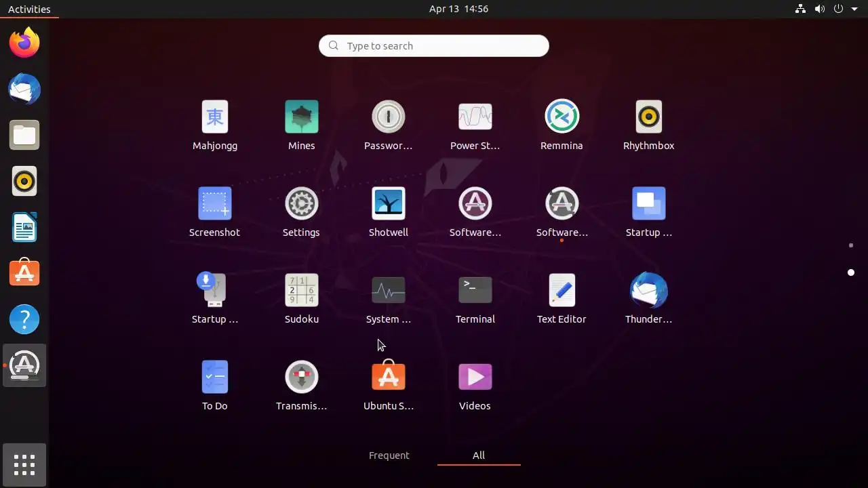The image size is (868, 488).
Task: Open Ubuntu Software from the app grid
Action: [389, 386]
